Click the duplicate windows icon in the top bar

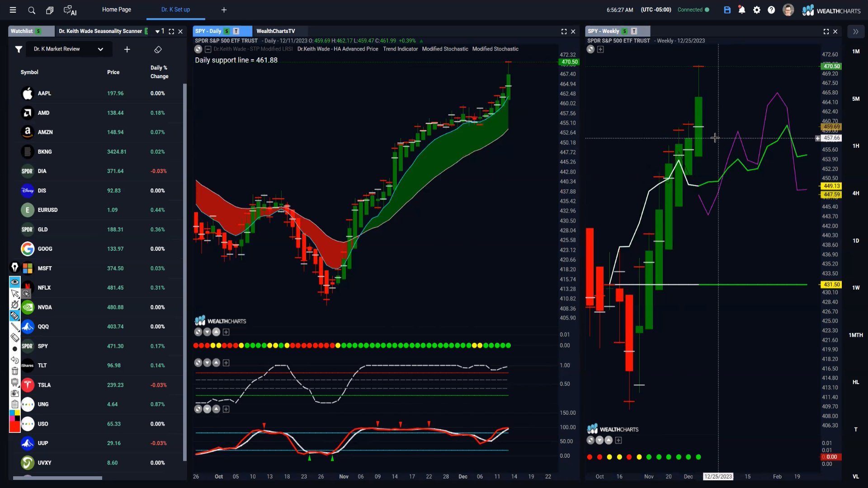coord(50,10)
